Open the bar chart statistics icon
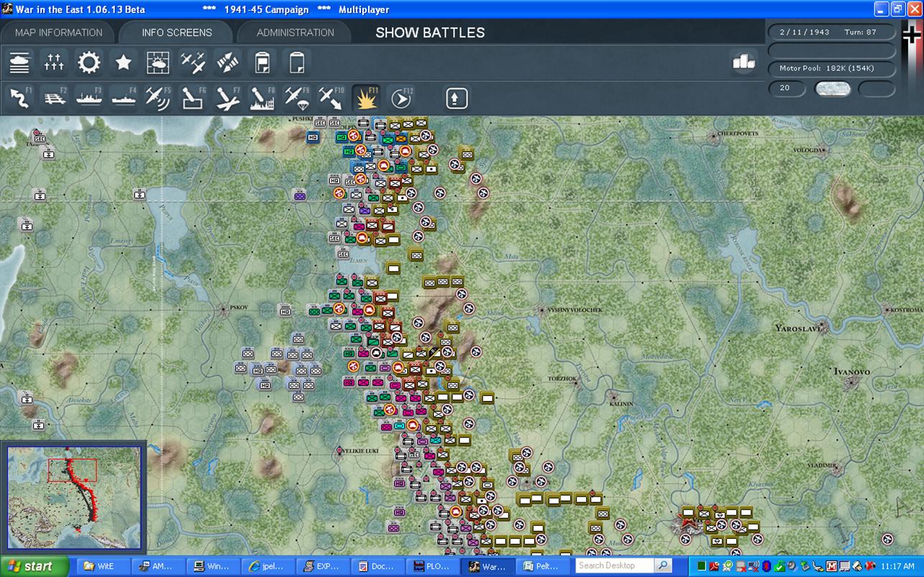Viewport: 924px width, 577px height. pyautogui.click(x=744, y=63)
